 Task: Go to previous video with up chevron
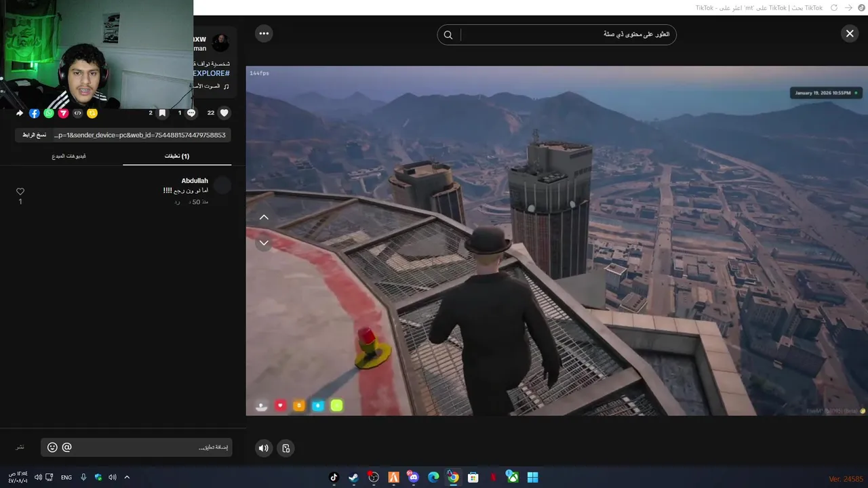pyautogui.click(x=264, y=218)
